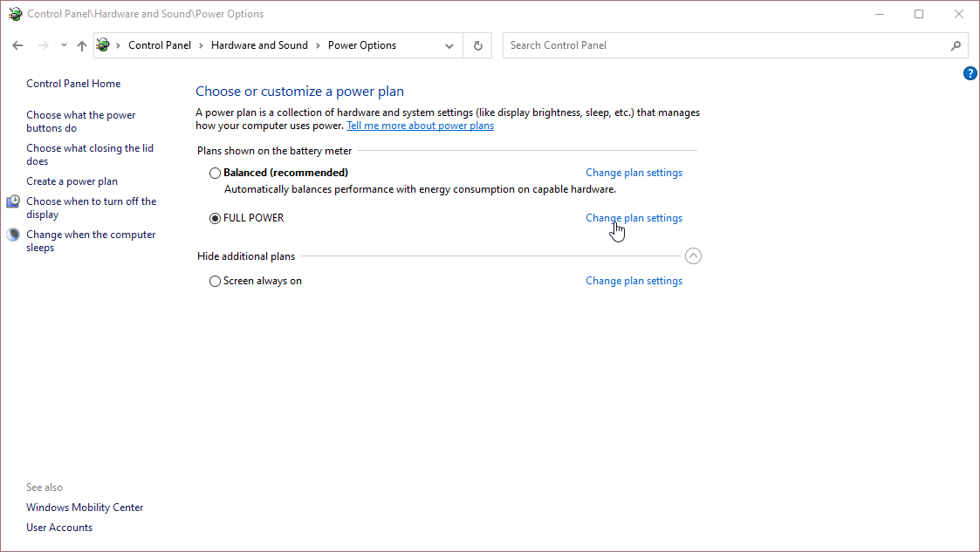Open the recent locations dropdown arrow
The image size is (980, 552).
tap(64, 45)
